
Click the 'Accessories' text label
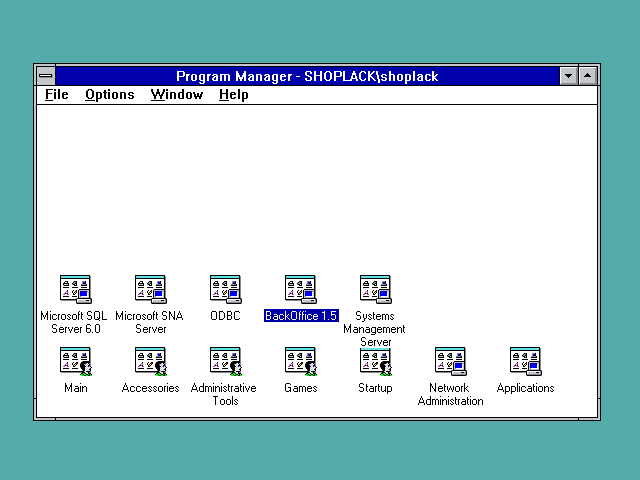[x=151, y=388]
